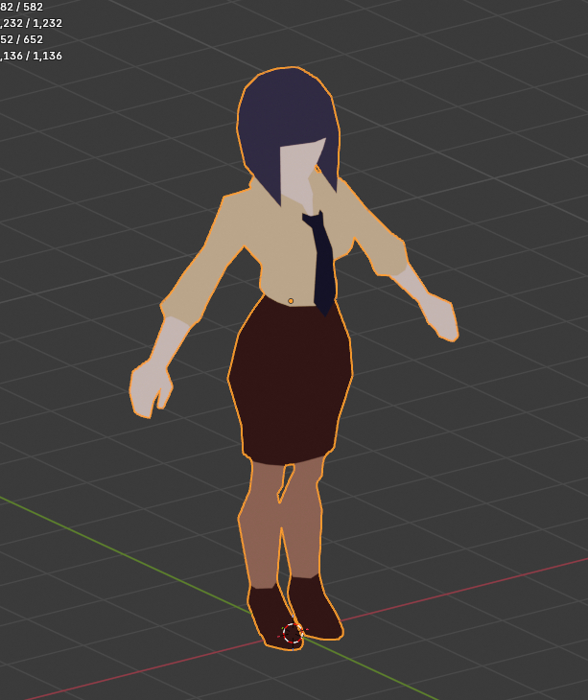Click the orange object origin dot

click(291, 301)
